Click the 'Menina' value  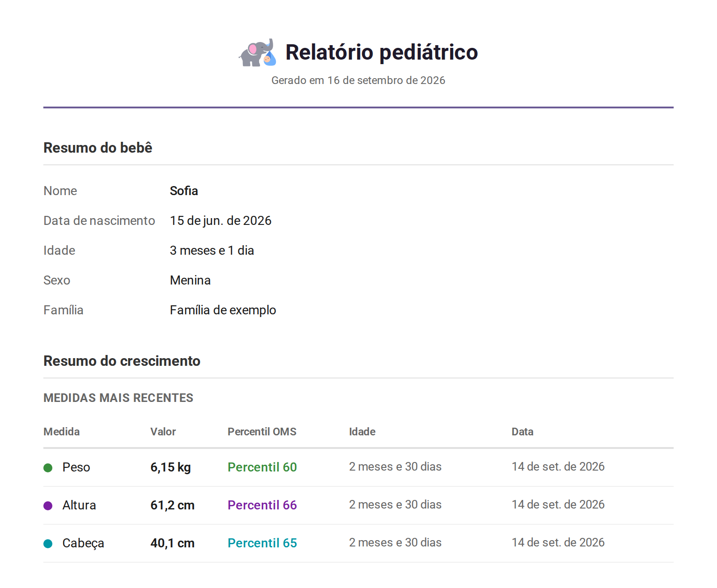pyautogui.click(x=190, y=280)
